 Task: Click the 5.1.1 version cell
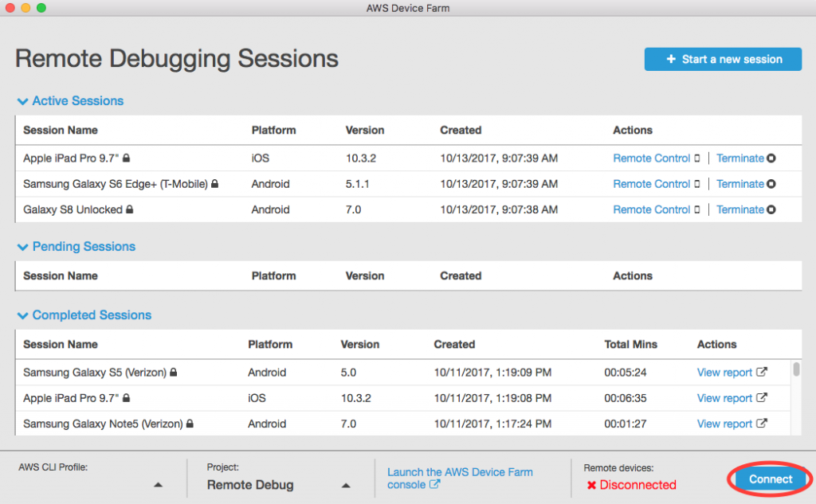click(358, 184)
